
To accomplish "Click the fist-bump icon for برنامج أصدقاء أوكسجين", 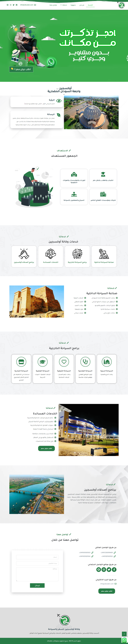I will pos(24,254).
